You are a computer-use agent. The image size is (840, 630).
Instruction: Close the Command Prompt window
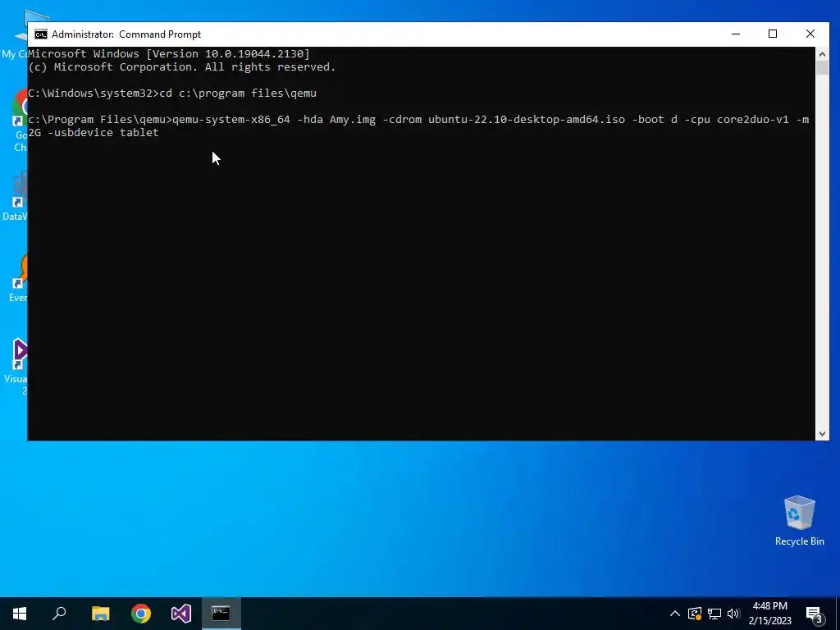[810, 34]
